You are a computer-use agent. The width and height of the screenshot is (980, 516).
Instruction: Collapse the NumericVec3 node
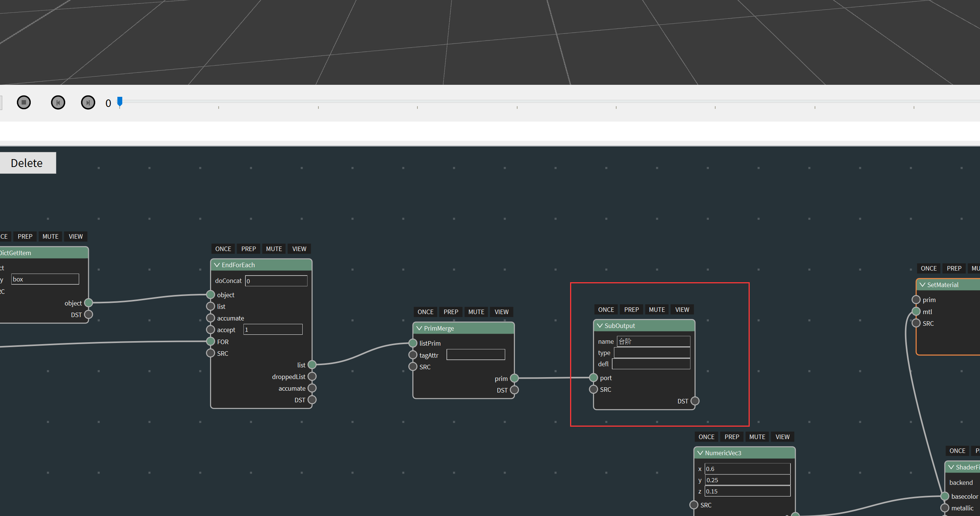coord(700,453)
